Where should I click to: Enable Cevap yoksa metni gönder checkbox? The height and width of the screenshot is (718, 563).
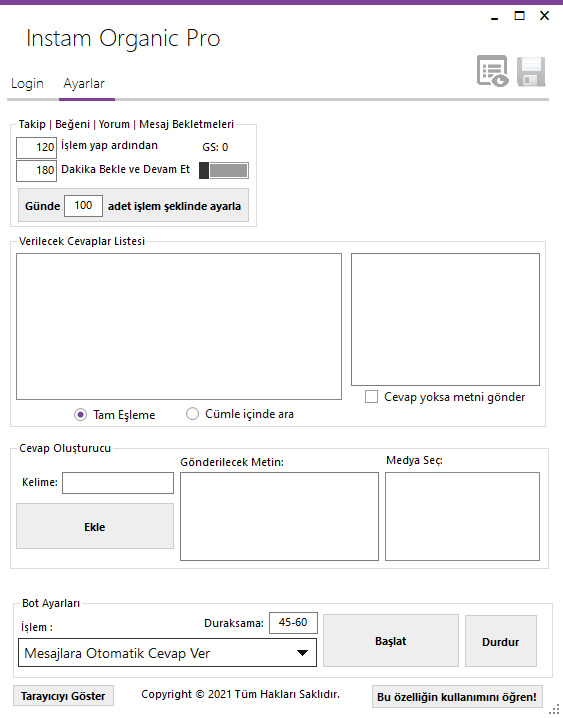(x=372, y=397)
